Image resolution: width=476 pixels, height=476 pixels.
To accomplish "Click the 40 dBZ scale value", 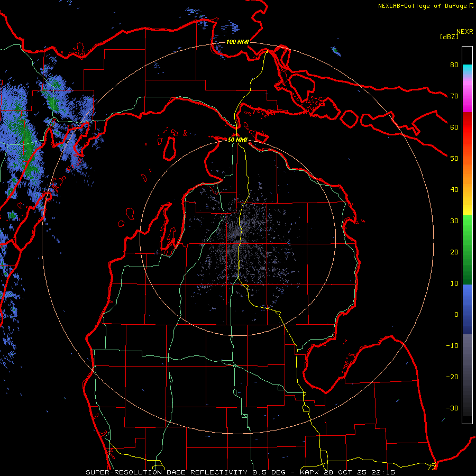I will tap(454, 190).
